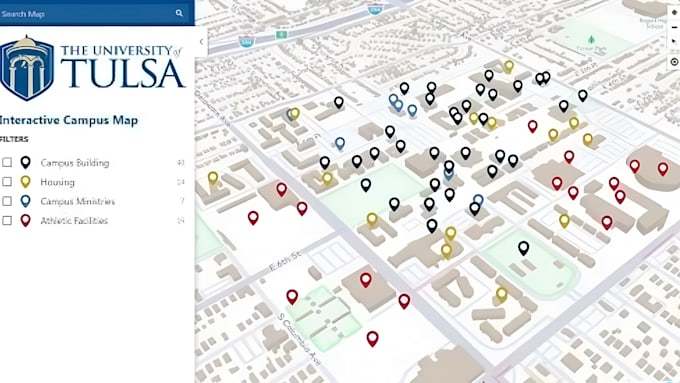Click the green tree park icon on the map

(x=591, y=40)
